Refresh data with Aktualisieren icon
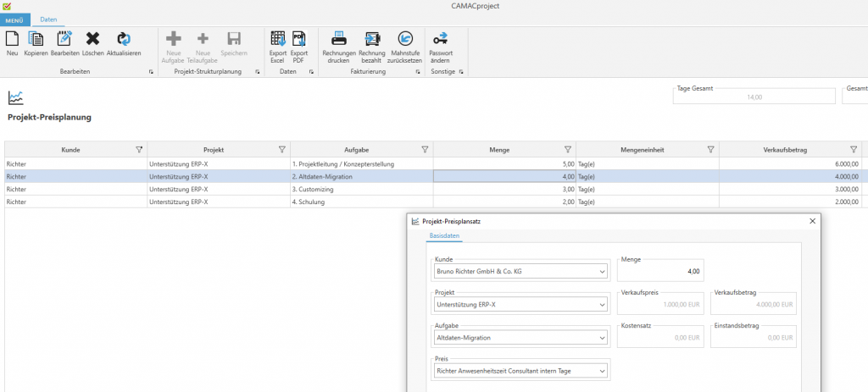 click(124, 39)
